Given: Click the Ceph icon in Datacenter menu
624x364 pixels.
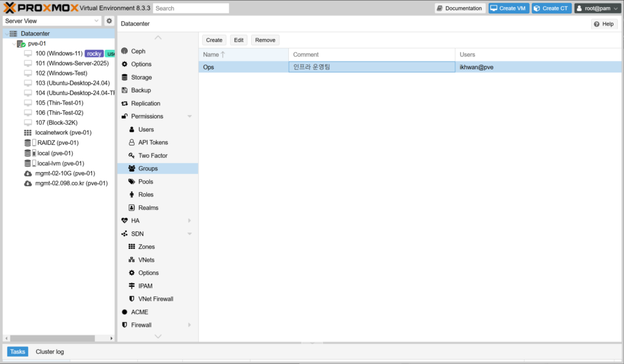Looking at the screenshot, I should pyautogui.click(x=125, y=51).
